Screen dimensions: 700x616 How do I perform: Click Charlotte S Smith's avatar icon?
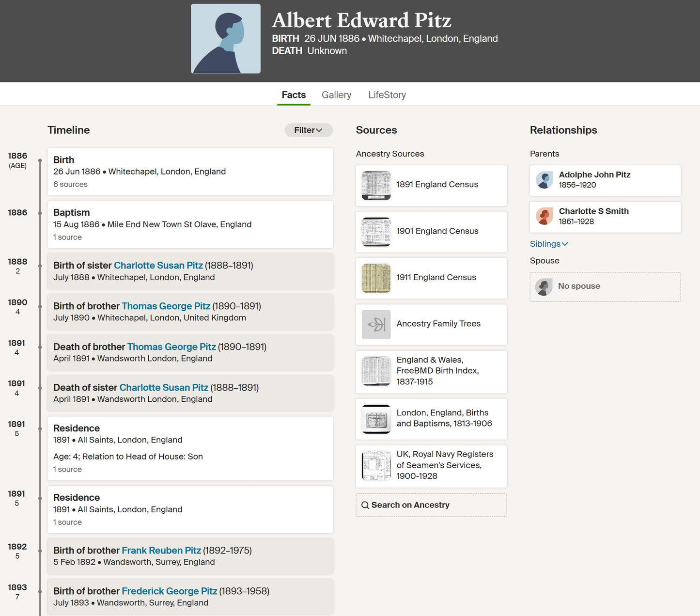point(544,217)
